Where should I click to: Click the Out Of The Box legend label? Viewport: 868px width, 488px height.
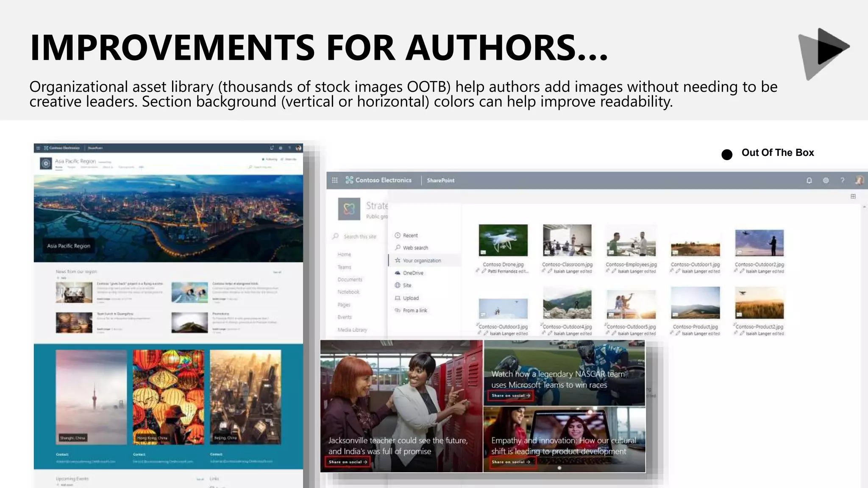(778, 153)
